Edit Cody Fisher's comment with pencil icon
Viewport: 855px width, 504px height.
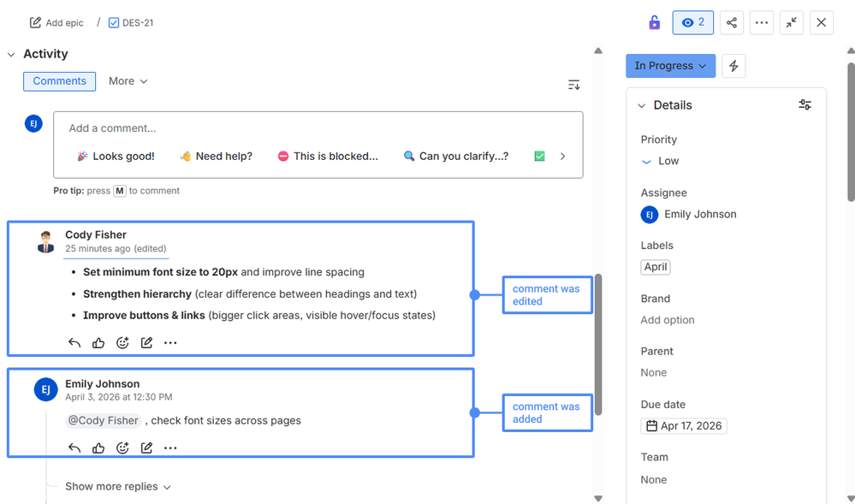[x=146, y=342]
